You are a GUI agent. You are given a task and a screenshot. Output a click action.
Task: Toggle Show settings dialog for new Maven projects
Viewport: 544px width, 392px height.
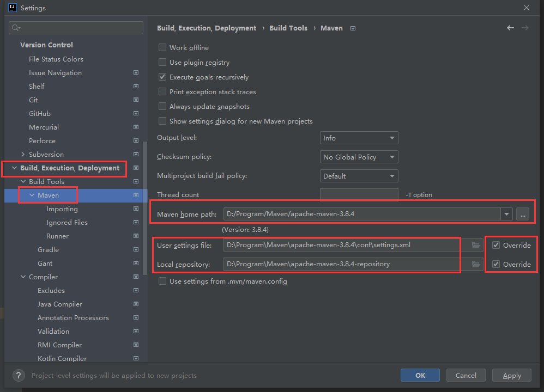click(x=162, y=121)
